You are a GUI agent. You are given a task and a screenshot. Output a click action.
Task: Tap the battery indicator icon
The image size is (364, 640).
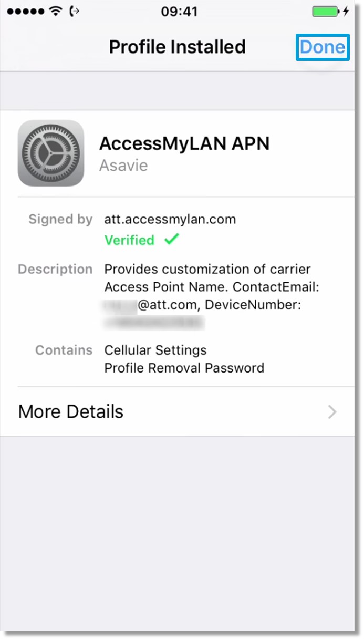coord(326,12)
